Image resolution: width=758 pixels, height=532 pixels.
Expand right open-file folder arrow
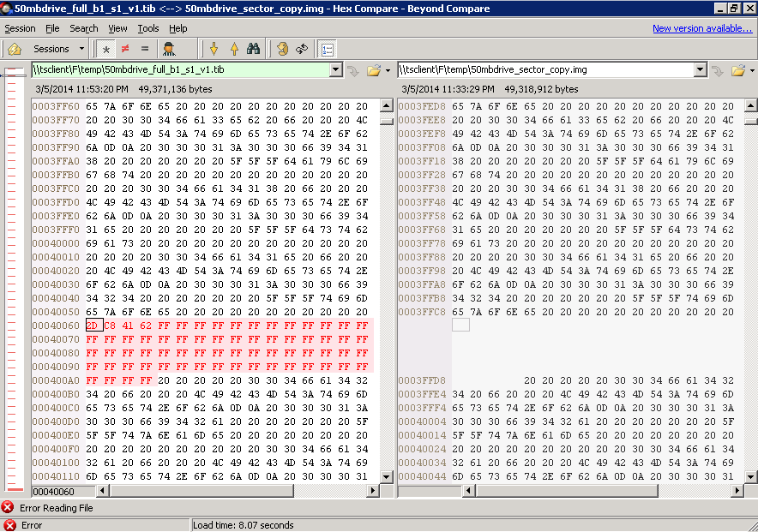point(752,71)
